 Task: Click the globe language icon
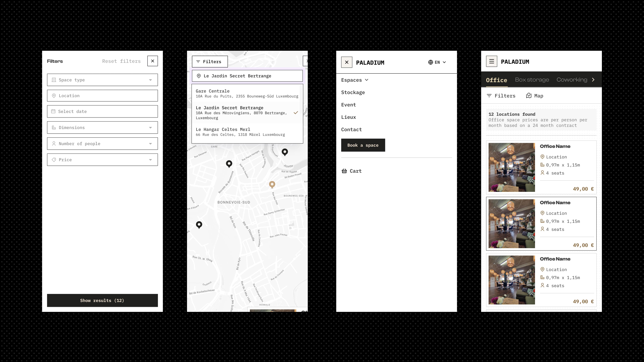click(x=431, y=62)
